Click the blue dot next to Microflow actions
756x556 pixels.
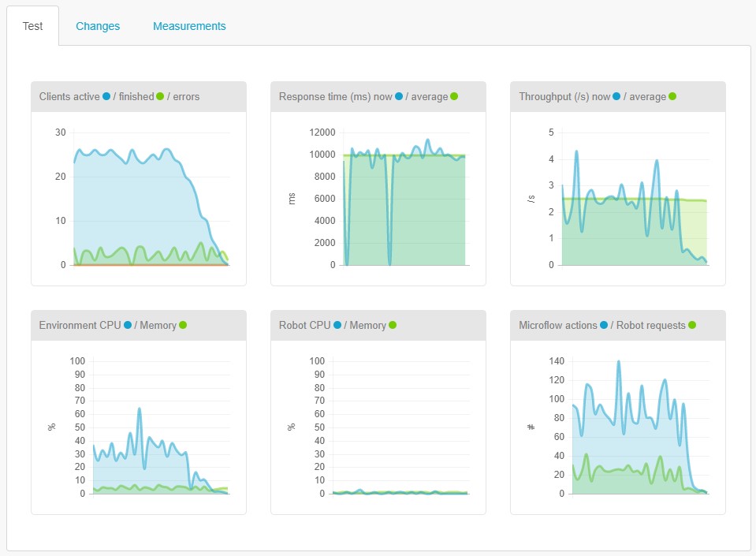coord(604,325)
